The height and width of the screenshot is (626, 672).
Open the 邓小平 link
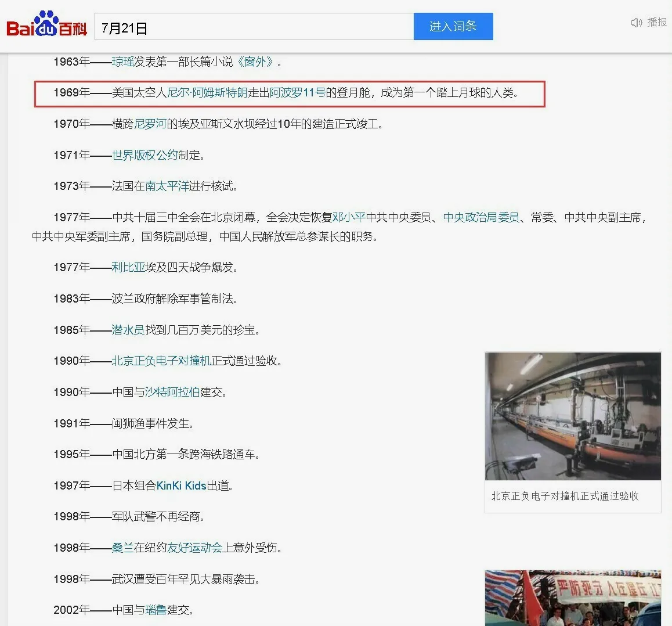349,217
